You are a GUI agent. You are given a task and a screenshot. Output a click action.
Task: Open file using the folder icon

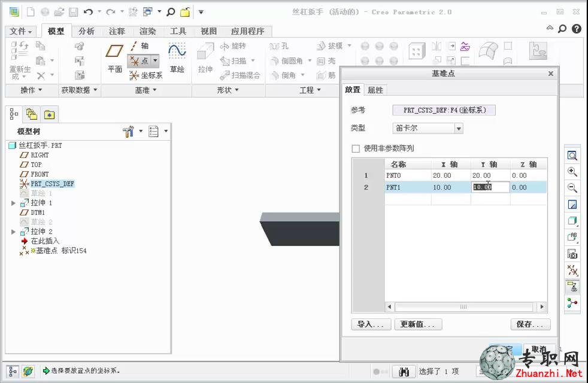tap(59, 12)
